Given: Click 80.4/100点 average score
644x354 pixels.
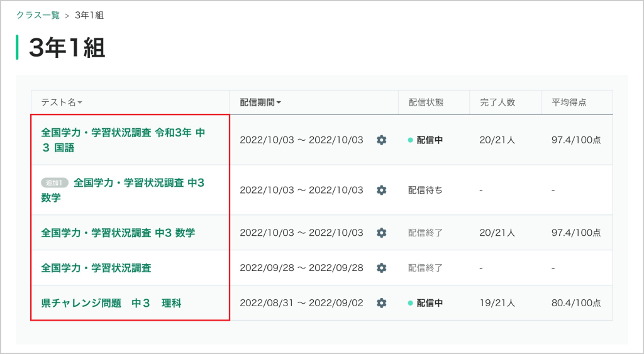Looking at the screenshot, I should tap(576, 303).
